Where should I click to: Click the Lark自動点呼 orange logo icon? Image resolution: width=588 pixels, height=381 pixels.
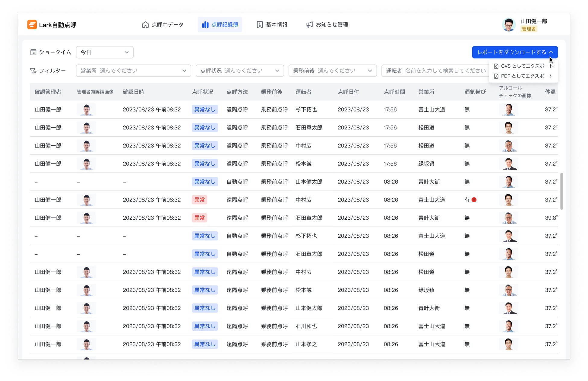[32, 25]
